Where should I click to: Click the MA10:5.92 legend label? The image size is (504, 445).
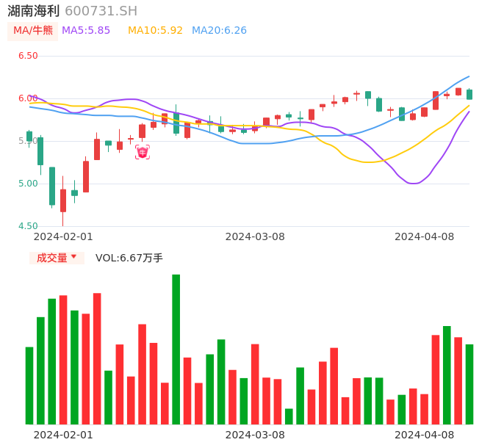pyautogui.click(x=155, y=31)
